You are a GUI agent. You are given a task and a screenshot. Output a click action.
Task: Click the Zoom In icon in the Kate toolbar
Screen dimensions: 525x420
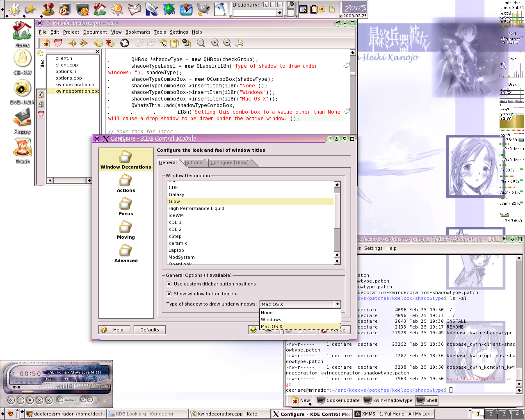pos(215,43)
